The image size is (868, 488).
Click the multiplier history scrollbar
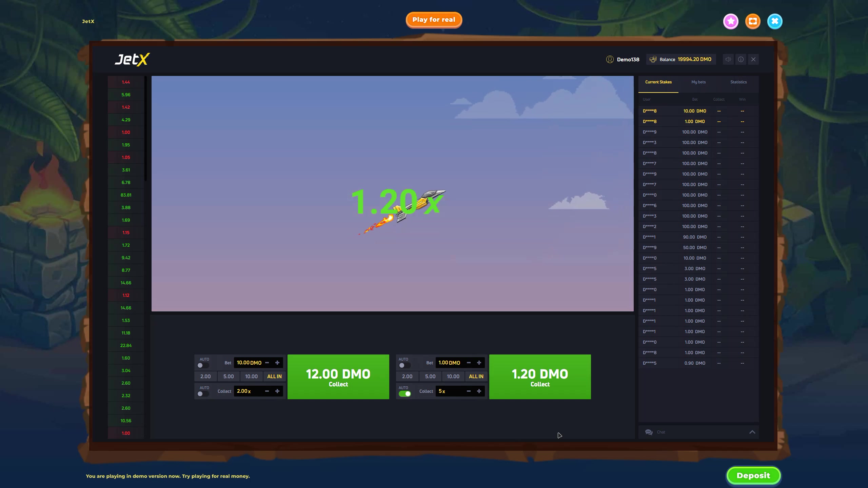[145, 129]
